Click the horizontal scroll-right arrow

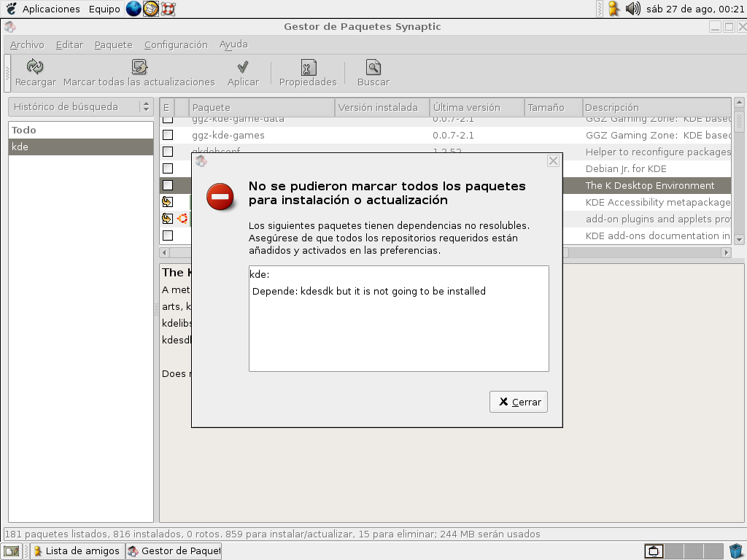pyautogui.click(x=726, y=252)
